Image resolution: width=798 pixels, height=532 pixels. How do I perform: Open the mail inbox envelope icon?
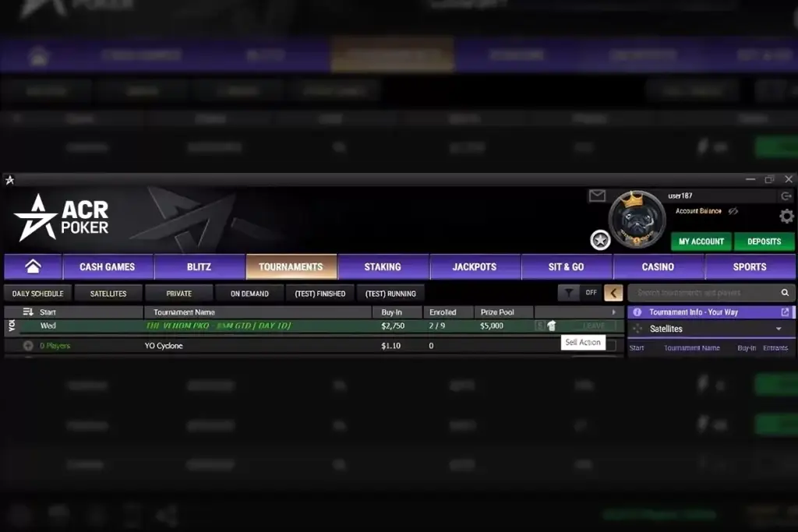click(597, 196)
